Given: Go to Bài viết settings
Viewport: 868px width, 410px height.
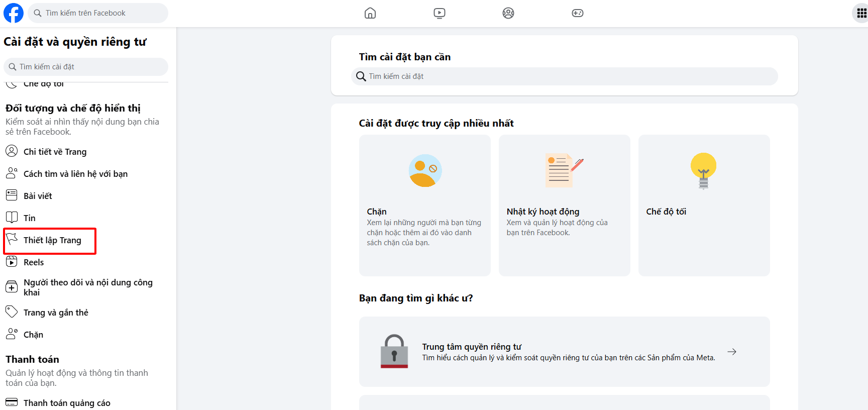Looking at the screenshot, I should 38,196.
